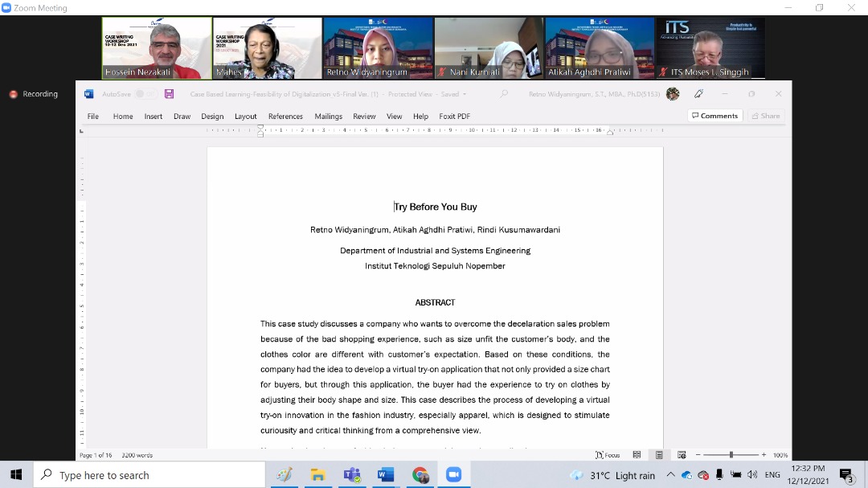
Task: Switch to Read Mode view icon
Action: coord(637,455)
